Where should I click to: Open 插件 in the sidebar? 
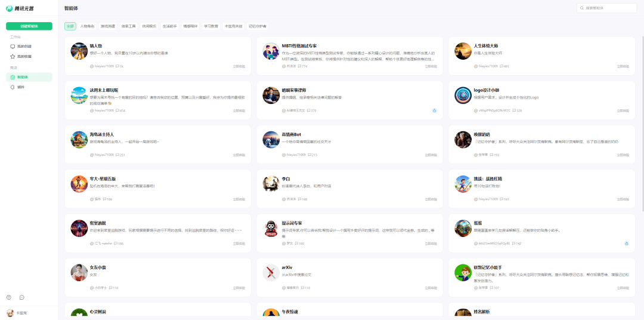[29, 87]
